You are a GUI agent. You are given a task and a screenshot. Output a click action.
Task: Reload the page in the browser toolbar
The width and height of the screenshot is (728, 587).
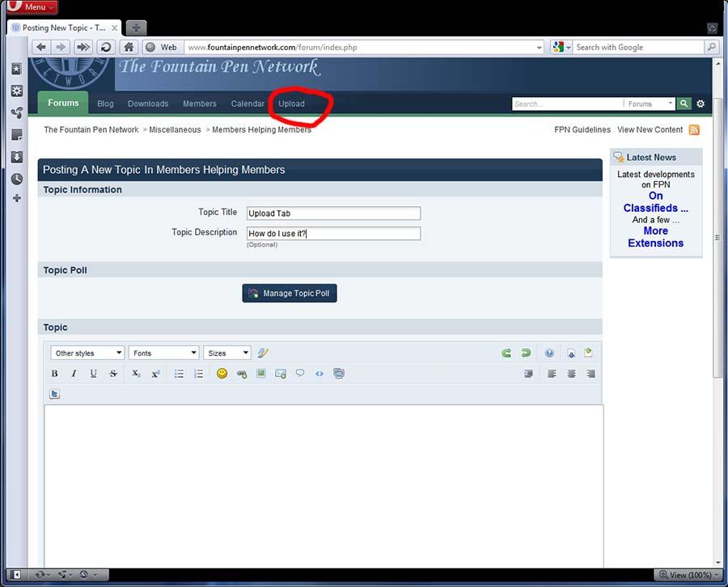click(x=105, y=47)
